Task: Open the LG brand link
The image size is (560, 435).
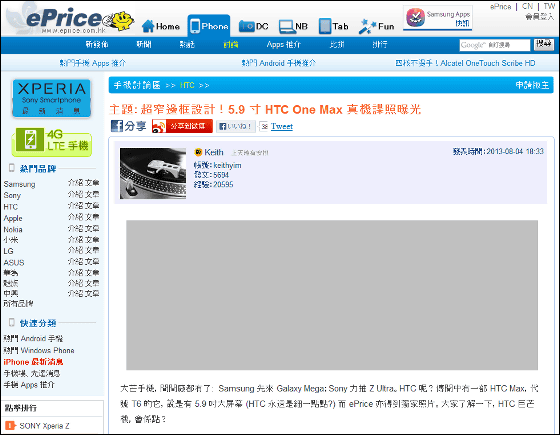Action: pos(9,251)
